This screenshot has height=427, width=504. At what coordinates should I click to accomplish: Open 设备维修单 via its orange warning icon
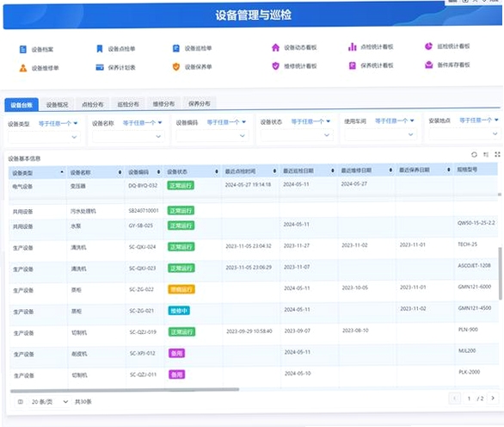[x=23, y=68]
